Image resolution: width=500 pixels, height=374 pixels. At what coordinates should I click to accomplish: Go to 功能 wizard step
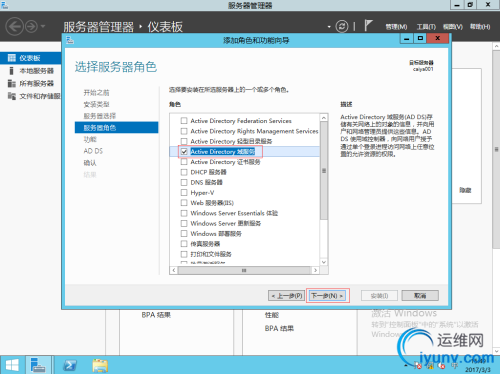(90, 139)
